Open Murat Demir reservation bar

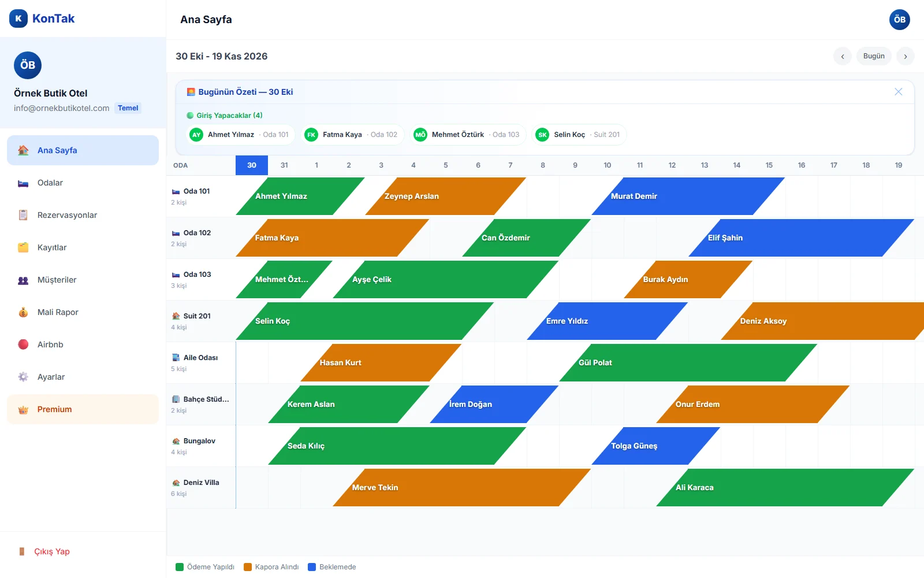[688, 196]
